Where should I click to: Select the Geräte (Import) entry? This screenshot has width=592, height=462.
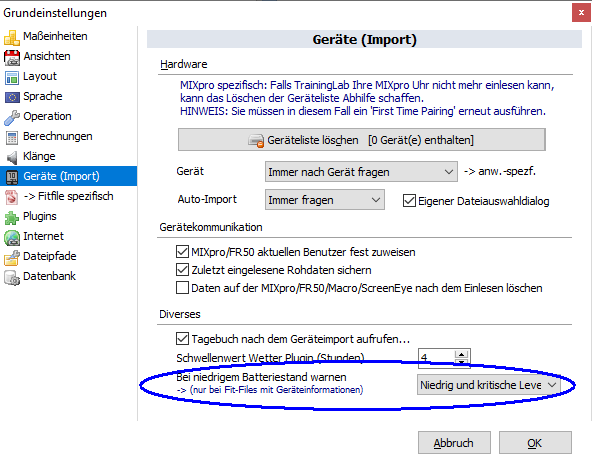coord(68,176)
